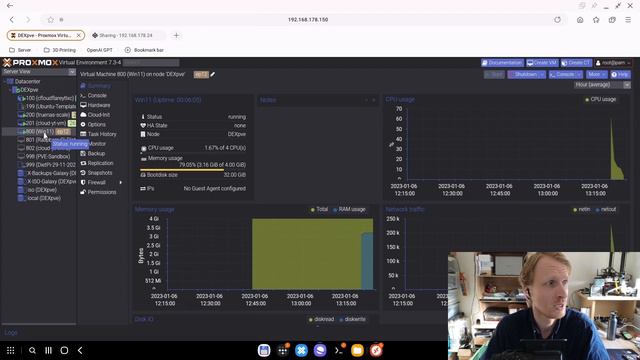Image resolution: width=640 pixels, height=360 pixels.
Task: Open the app drawer grid icon in taskbar
Action: pyautogui.click(x=11, y=350)
